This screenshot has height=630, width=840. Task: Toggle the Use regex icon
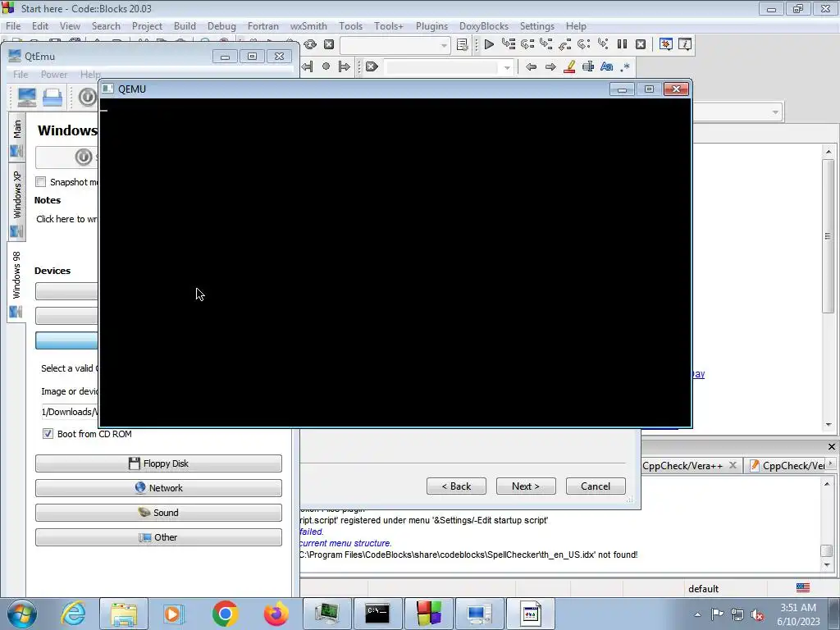[x=624, y=67]
